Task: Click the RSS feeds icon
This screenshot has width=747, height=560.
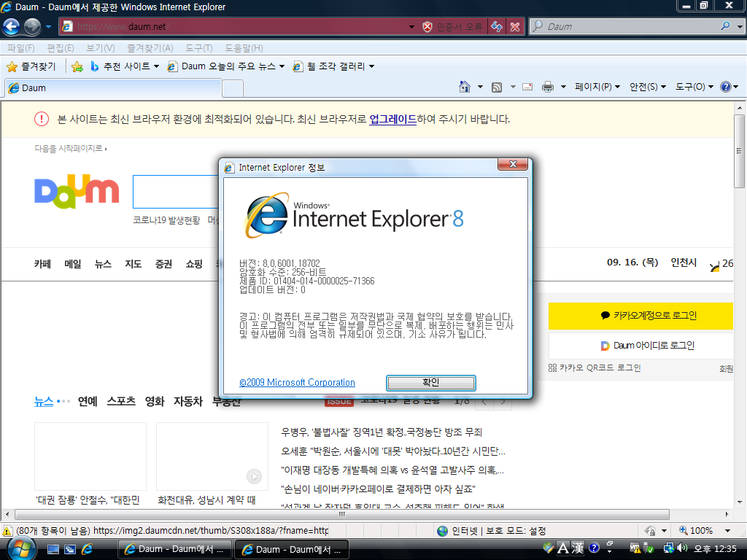Action: click(x=497, y=87)
